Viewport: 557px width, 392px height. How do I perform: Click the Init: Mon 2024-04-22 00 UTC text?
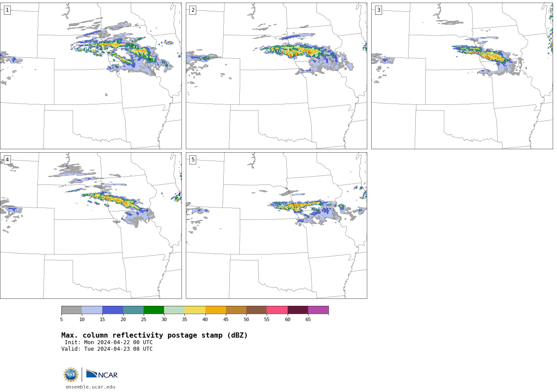coord(109,342)
